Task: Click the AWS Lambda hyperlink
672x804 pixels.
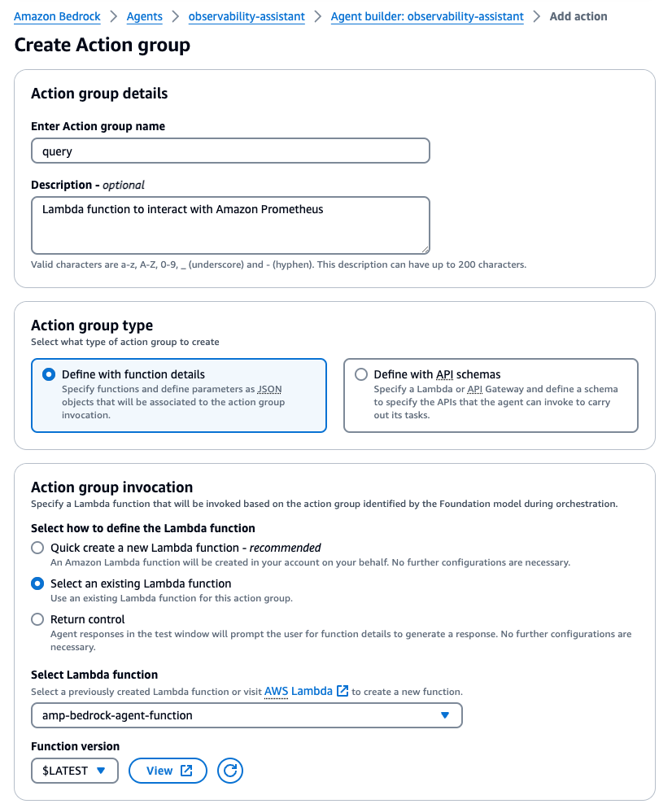Action: tap(299, 691)
